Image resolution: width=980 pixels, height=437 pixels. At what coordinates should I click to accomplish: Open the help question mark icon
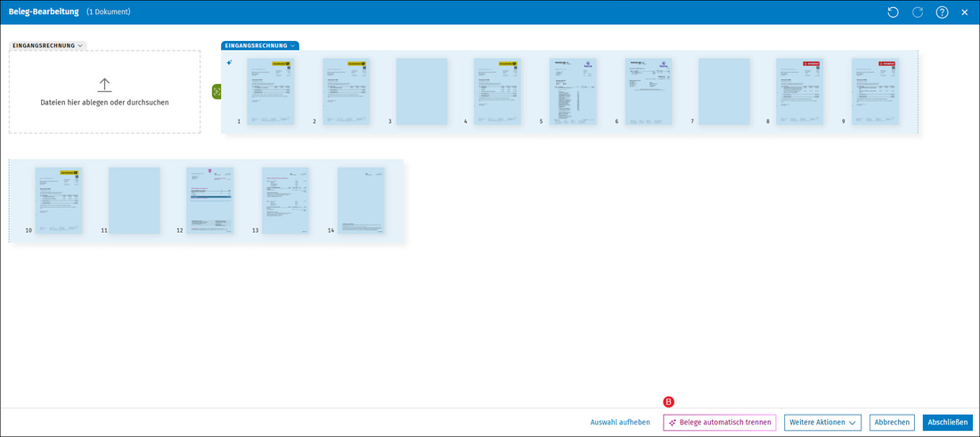[942, 12]
